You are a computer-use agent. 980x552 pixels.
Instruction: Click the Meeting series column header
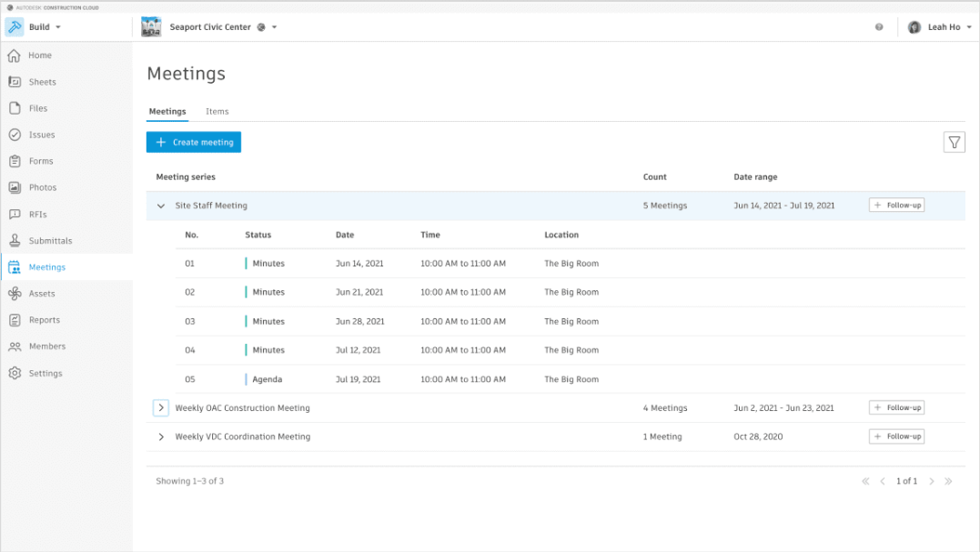click(x=186, y=176)
